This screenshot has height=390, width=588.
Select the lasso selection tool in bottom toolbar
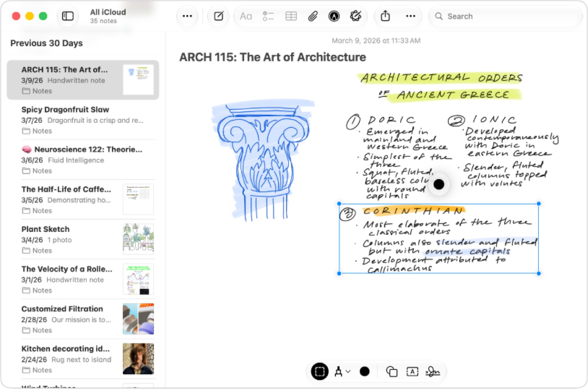(320, 372)
